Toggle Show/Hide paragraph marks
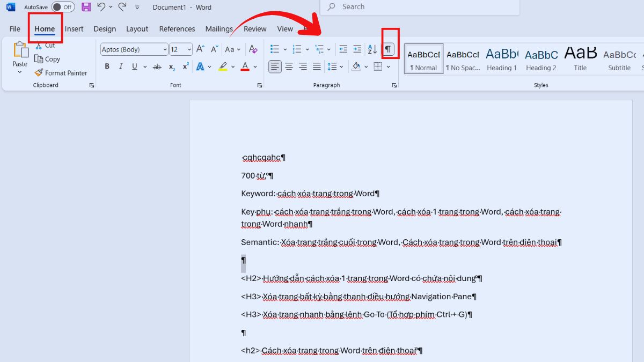This screenshot has height=362, width=644. click(388, 49)
